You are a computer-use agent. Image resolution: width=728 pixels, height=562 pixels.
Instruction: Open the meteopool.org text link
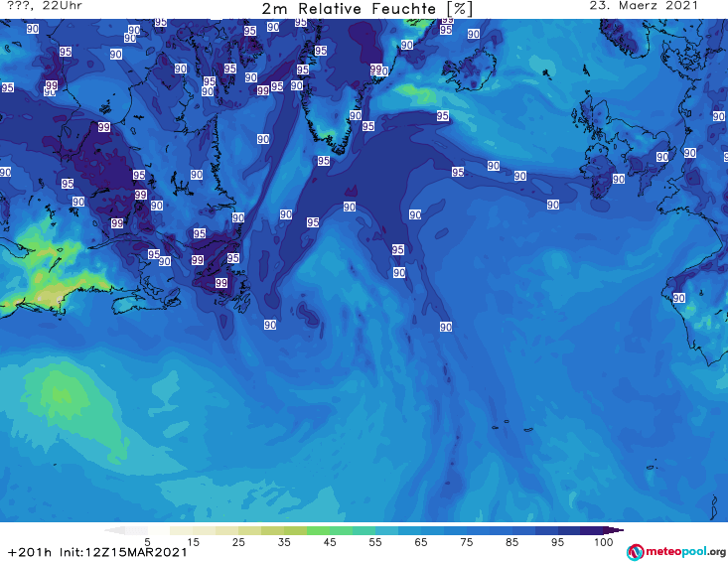pos(685,552)
